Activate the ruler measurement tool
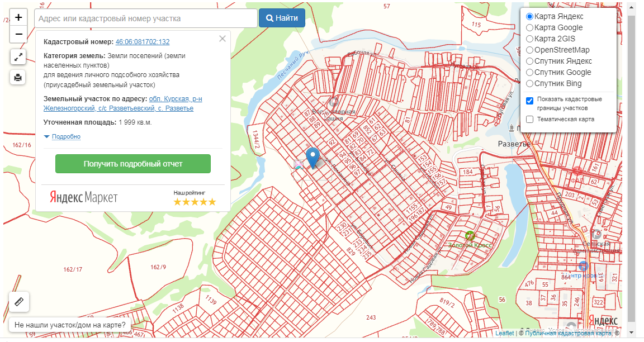This screenshot has width=644, height=342. point(19,302)
